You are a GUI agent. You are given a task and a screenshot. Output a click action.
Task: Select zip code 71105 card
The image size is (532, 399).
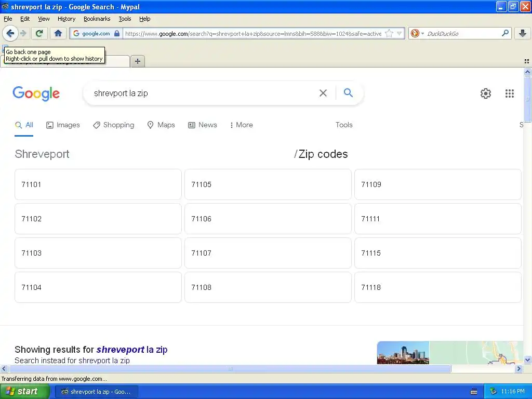point(268,184)
